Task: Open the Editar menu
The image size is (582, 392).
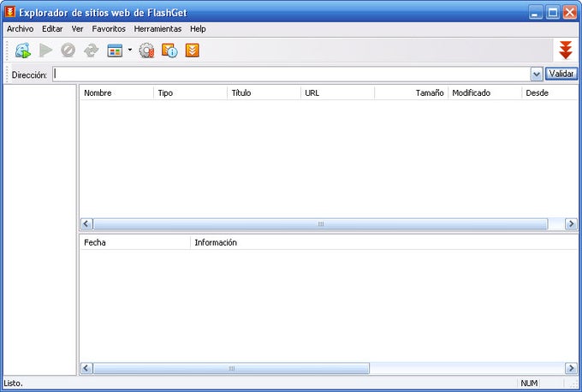Action: pyautogui.click(x=52, y=28)
